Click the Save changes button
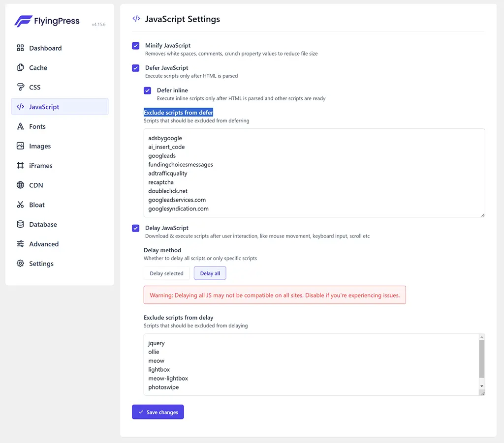504x443 pixels. coord(157,412)
